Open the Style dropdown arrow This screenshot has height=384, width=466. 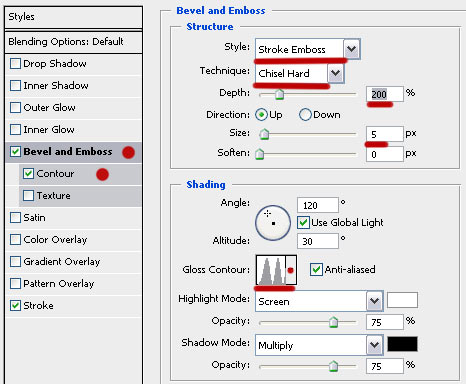coord(352,49)
